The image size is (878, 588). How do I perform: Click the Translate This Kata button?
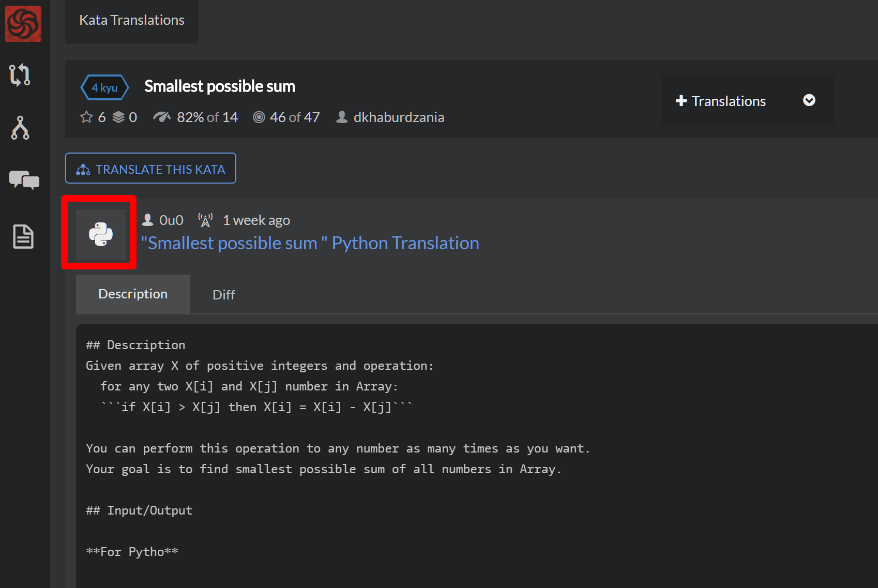150,169
